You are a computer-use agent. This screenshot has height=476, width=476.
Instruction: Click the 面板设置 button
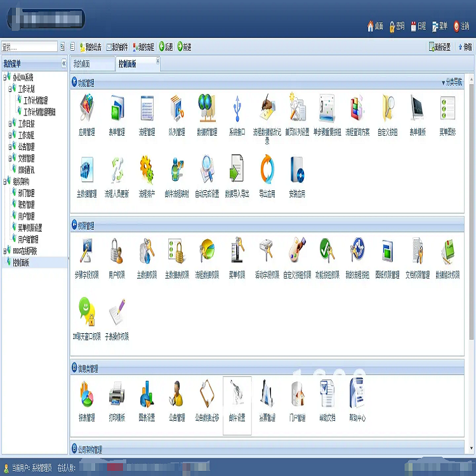click(x=440, y=47)
